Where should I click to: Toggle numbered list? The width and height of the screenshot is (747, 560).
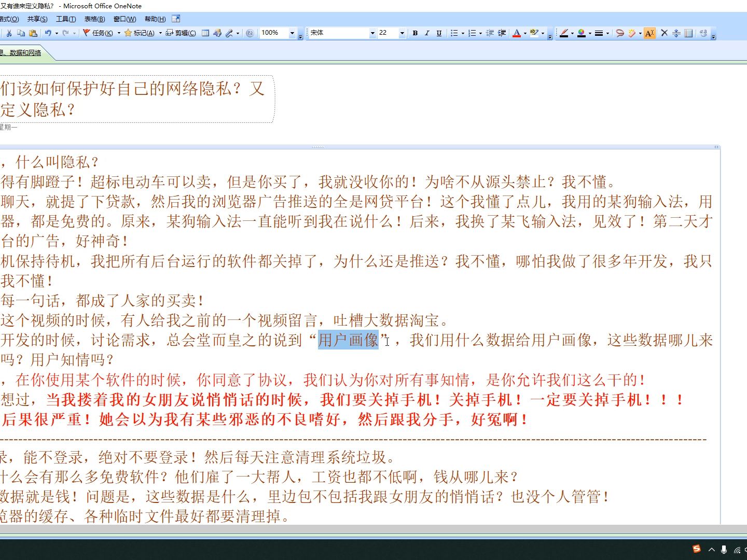pos(472,33)
